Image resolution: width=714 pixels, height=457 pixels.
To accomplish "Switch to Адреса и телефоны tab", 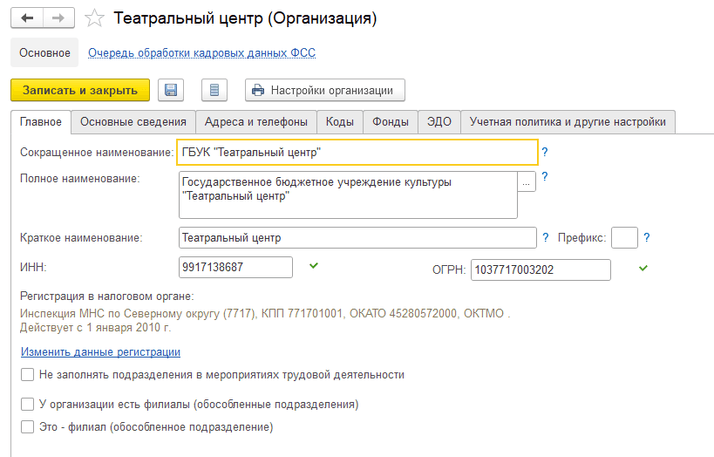I will [255, 122].
